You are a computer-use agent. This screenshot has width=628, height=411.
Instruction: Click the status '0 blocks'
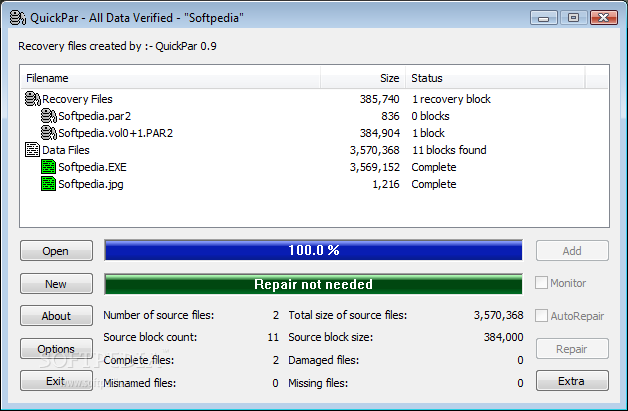[x=431, y=116]
